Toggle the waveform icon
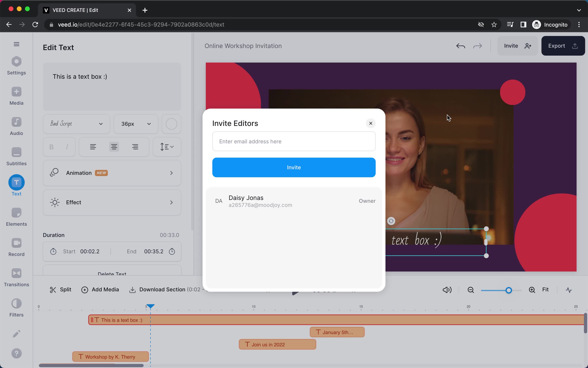 569,290
